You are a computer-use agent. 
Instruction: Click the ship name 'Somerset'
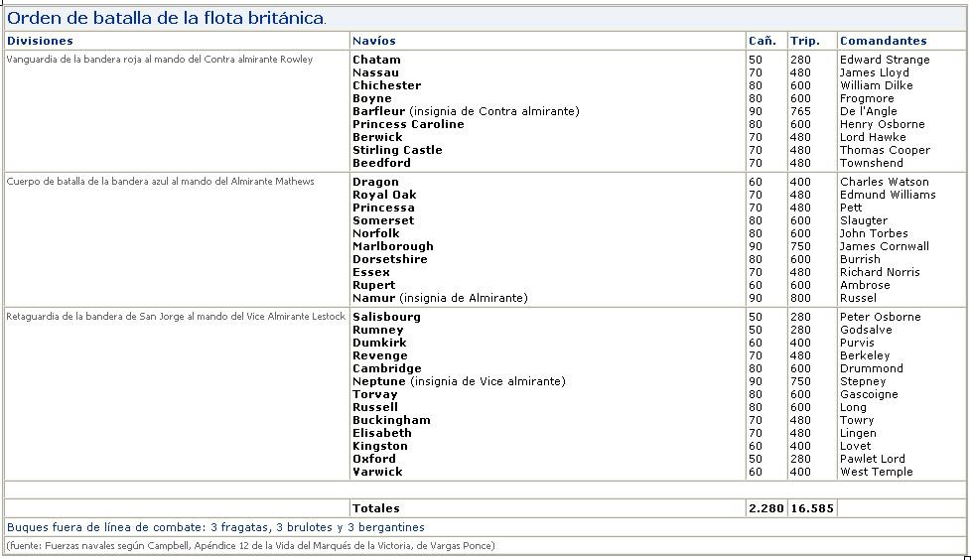coord(383,220)
